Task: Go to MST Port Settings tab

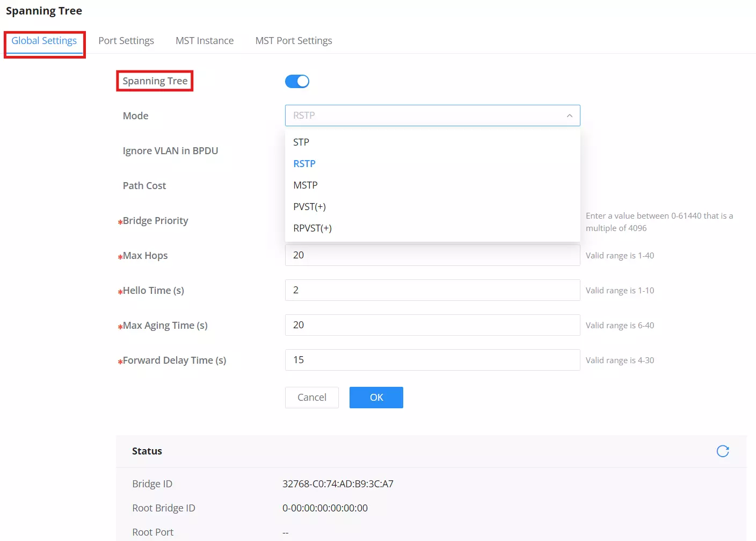Action: (294, 41)
